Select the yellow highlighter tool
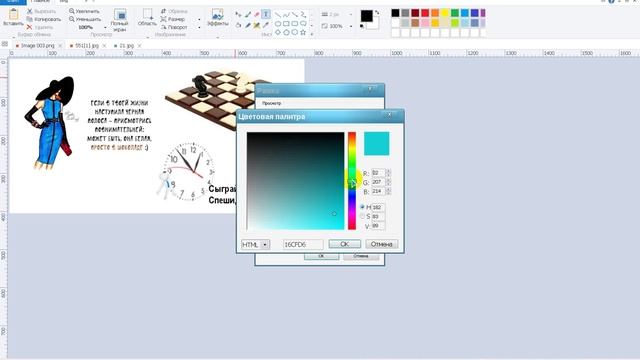Viewport: 640px width, 360px height. (257, 25)
